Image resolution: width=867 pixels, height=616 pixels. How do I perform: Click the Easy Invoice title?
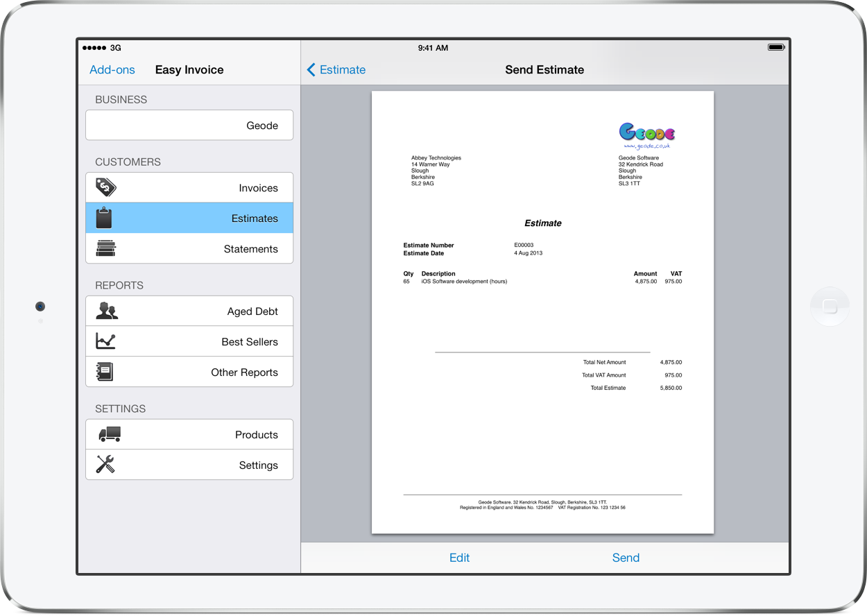(189, 69)
